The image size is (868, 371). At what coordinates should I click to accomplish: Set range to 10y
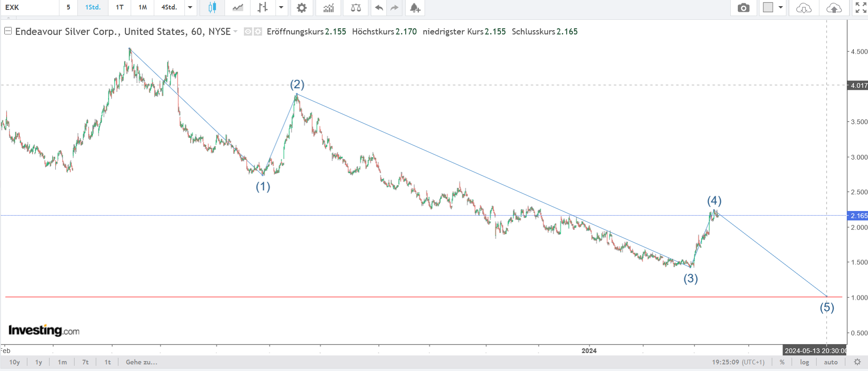click(15, 362)
